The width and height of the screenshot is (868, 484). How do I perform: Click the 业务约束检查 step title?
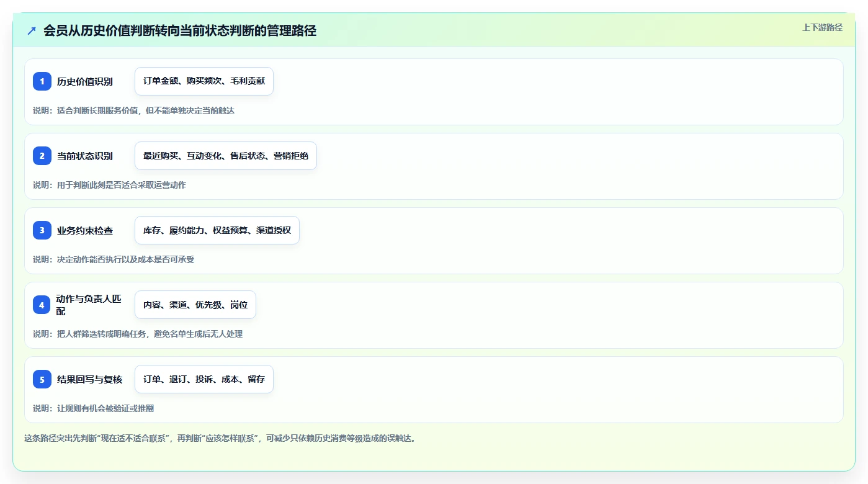click(85, 230)
